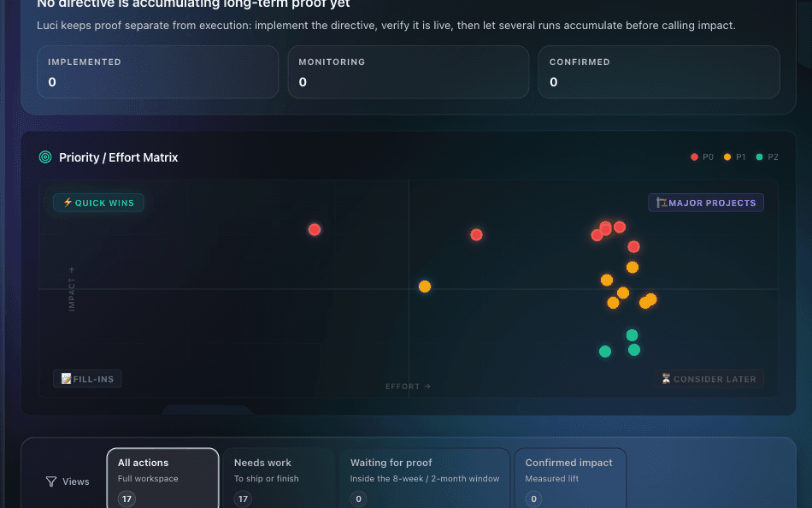Click the 0 count badge on Waiting for proof
This screenshot has height=508, width=812.
358,498
